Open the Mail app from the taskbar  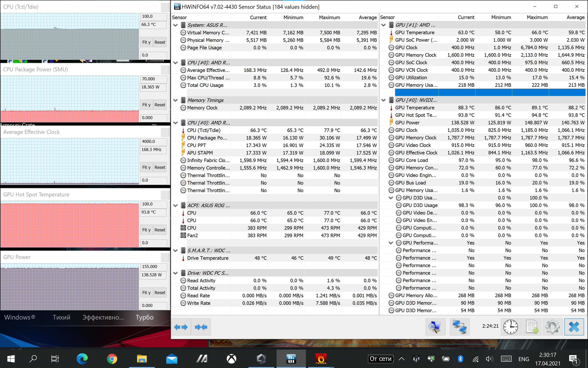coord(172,359)
